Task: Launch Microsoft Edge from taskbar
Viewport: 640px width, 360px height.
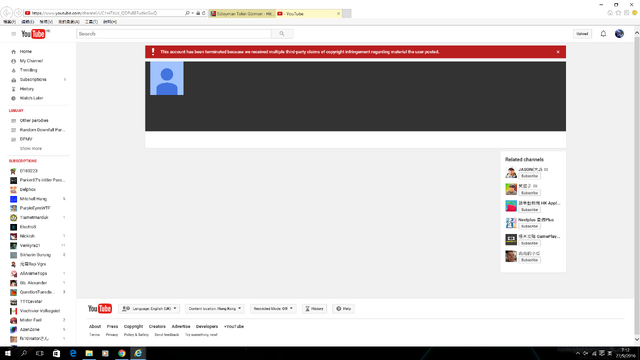Action: (73, 353)
